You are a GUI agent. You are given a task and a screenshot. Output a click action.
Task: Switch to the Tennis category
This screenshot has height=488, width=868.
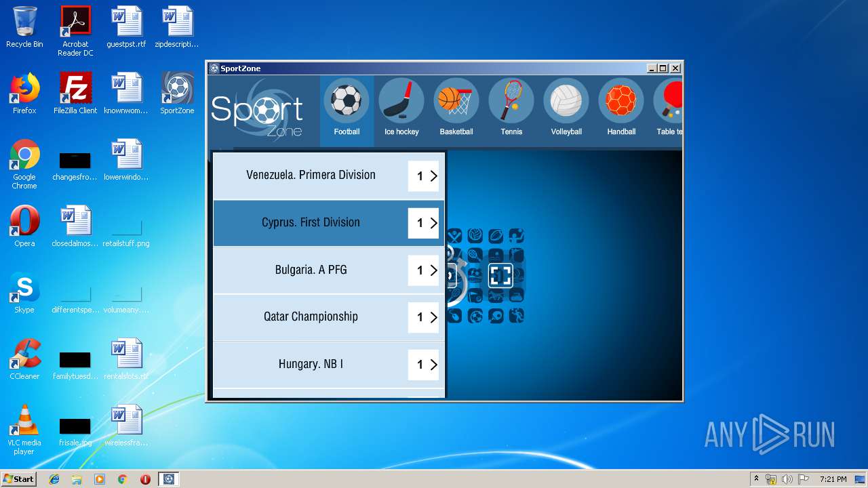tap(511, 108)
